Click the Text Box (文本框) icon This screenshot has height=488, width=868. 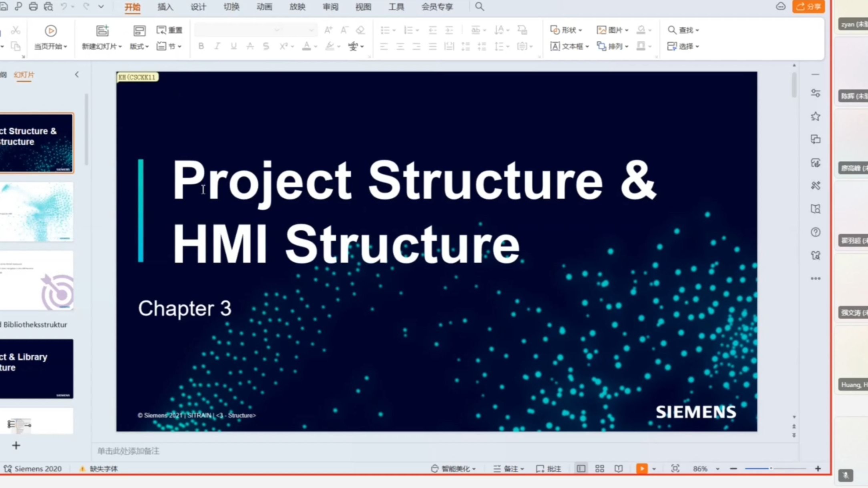coord(555,46)
